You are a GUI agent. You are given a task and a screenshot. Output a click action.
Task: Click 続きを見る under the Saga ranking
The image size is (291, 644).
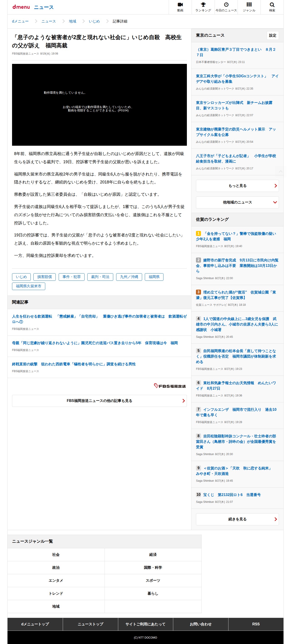[237, 519]
